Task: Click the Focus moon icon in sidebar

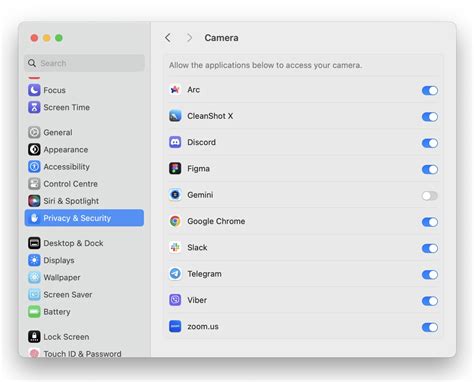Action: click(34, 90)
